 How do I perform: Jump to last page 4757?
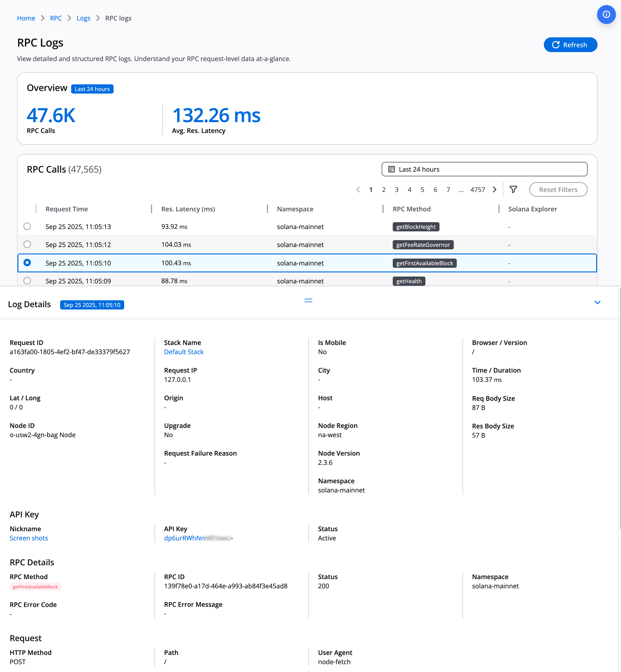pyautogui.click(x=477, y=190)
